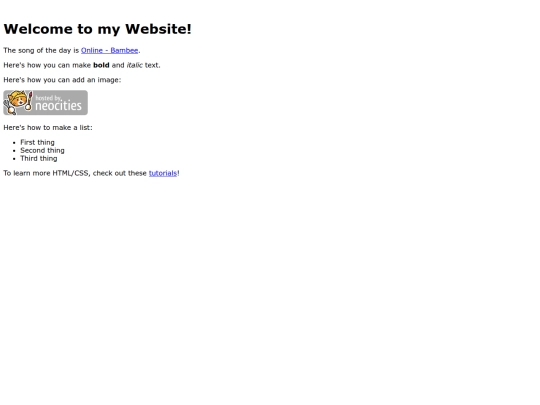Image resolution: width=540 pixels, height=405 pixels.
Task: Select the Third thing list item
Action: pyautogui.click(x=39, y=158)
